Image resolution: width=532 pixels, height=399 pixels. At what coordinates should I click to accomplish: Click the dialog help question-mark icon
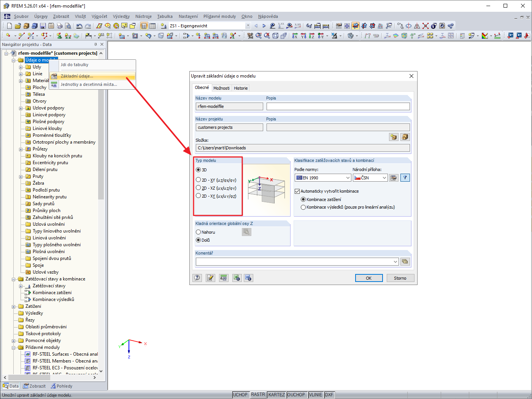pyautogui.click(x=197, y=278)
